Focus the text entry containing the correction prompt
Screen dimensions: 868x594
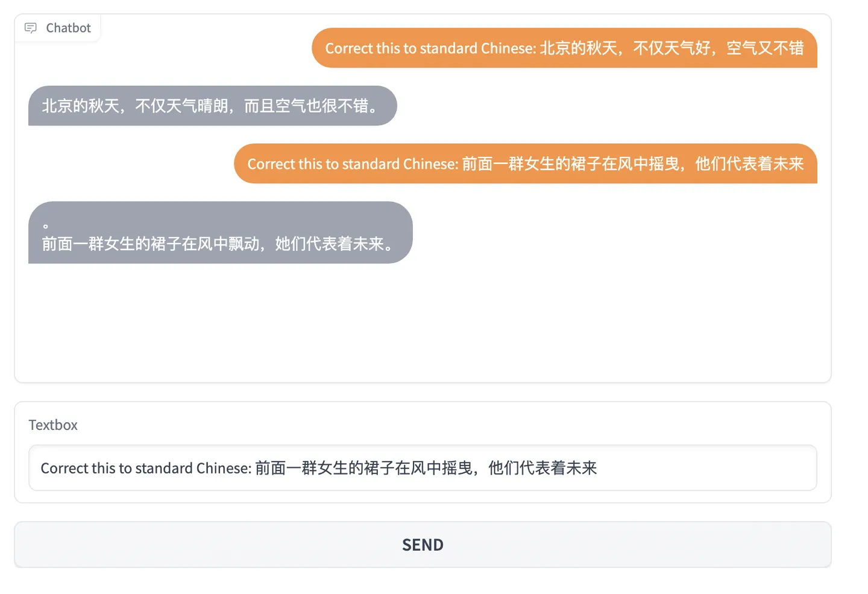pyautogui.click(x=422, y=468)
